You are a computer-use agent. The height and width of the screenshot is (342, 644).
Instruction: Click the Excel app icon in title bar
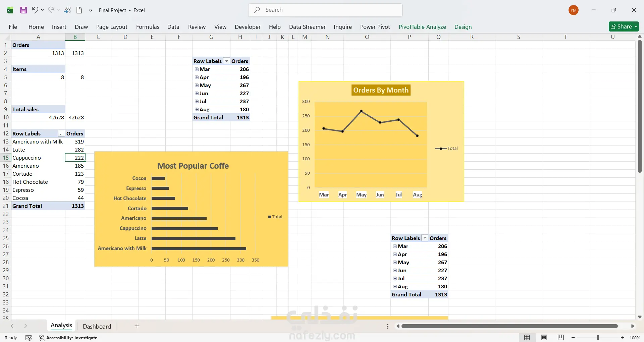10,10
